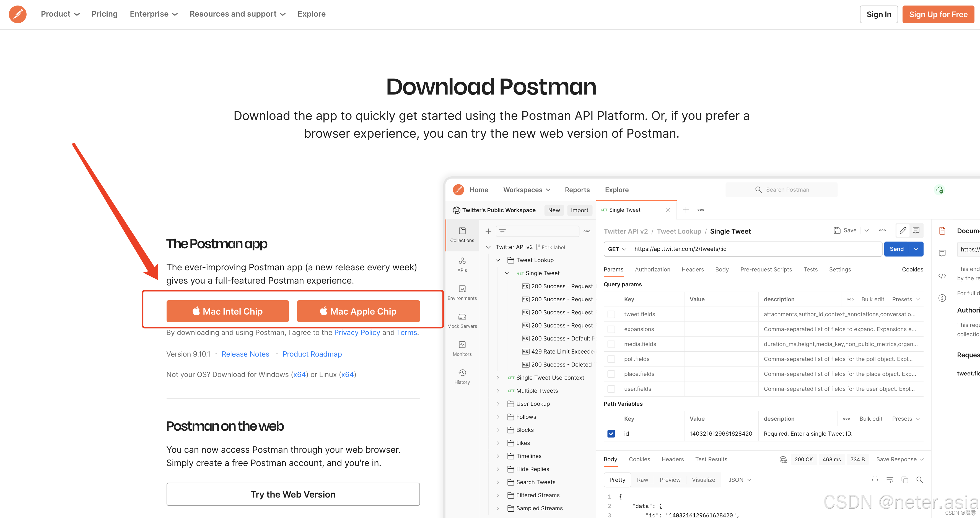980x518 pixels.
Task: Open the Documentation icon in right sidebar
Action: (942, 231)
